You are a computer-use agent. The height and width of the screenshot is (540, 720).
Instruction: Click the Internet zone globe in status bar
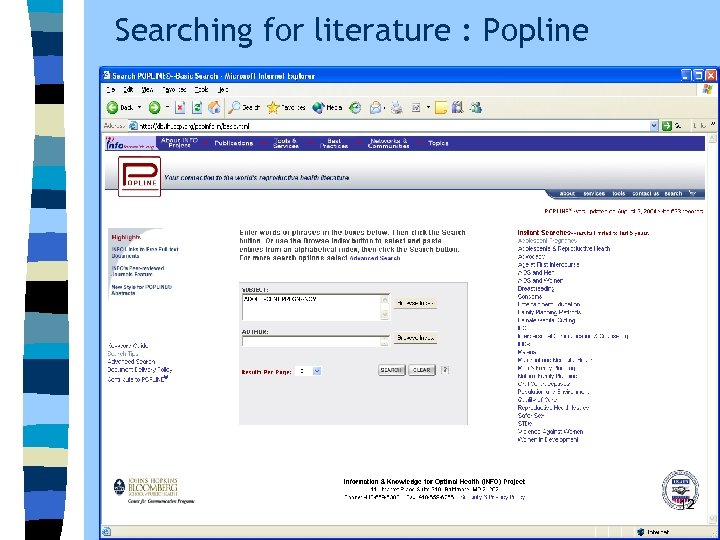(x=641, y=532)
